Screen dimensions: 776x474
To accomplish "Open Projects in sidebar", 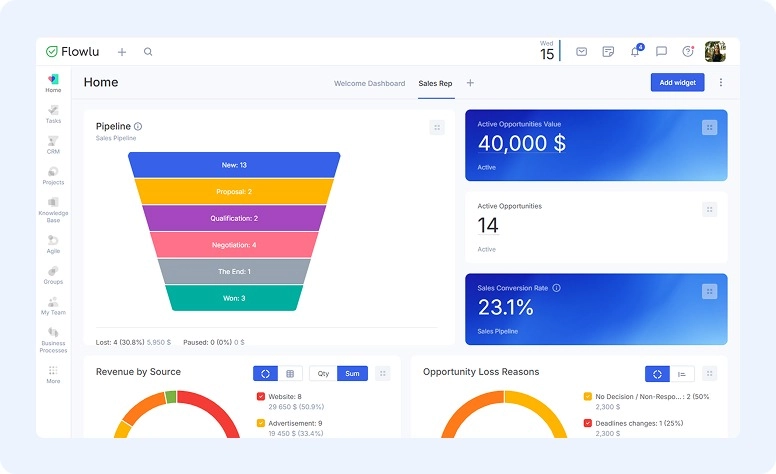I will click(53, 176).
